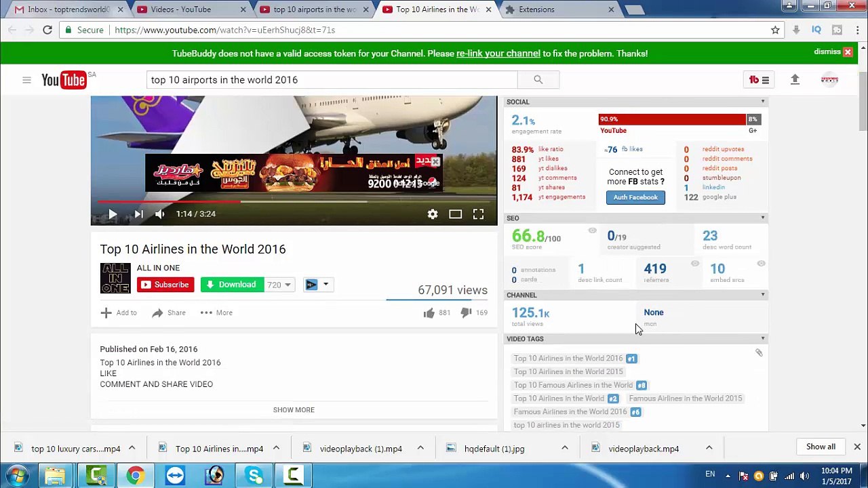Viewport: 868px width, 488px height.
Task: Switch to Extensions tab
Action: click(560, 9)
